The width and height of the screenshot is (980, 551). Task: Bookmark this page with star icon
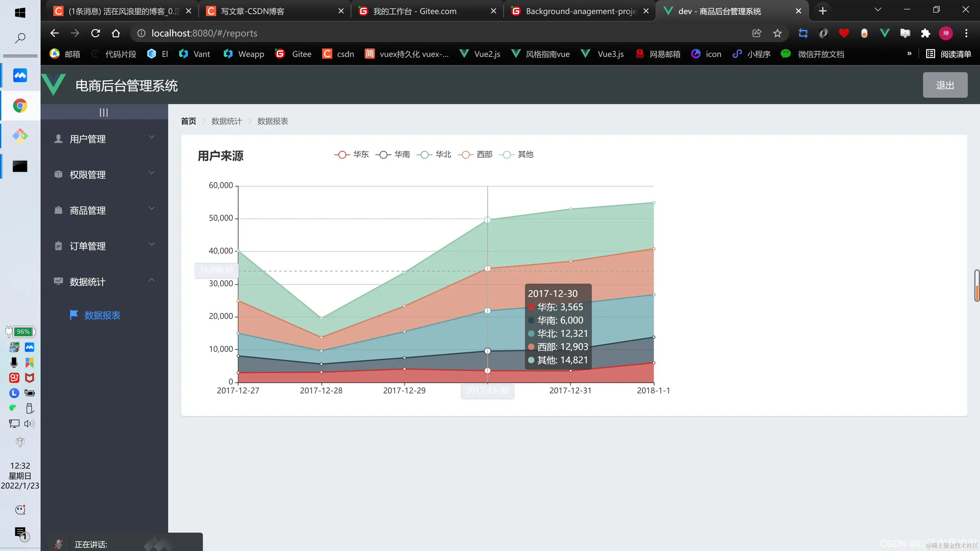(x=777, y=33)
